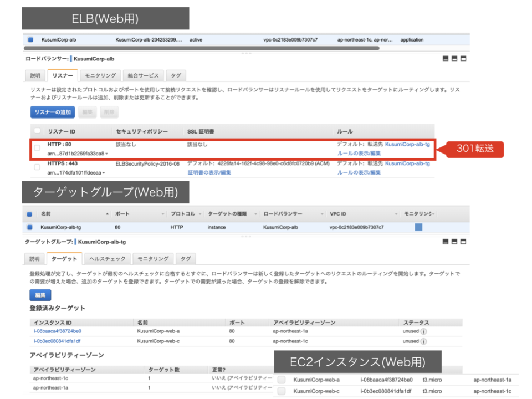The image size is (532, 399).
Task: Open the ルールの表示/編集 link for HTTP : 80
Action: coord(359,153)
